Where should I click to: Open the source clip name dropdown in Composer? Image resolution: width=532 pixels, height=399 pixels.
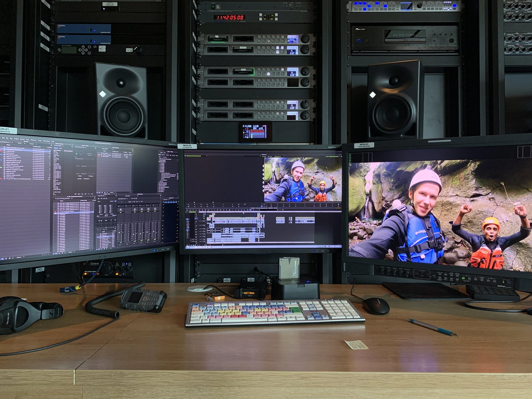196,156
